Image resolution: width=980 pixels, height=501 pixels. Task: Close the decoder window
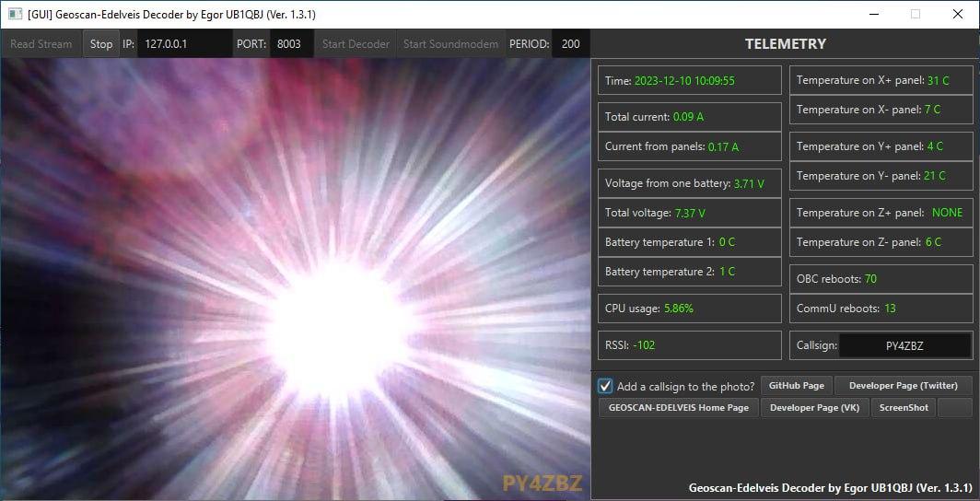pyautogui.click(x=957, y=14)
